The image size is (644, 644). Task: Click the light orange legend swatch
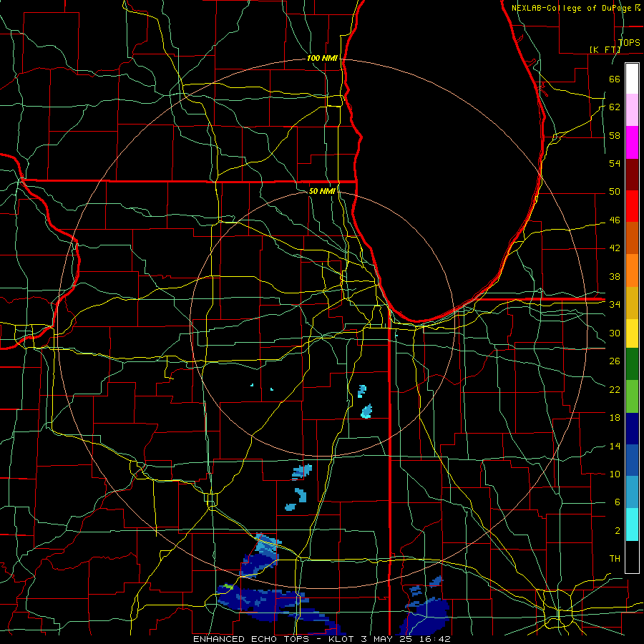632,270
